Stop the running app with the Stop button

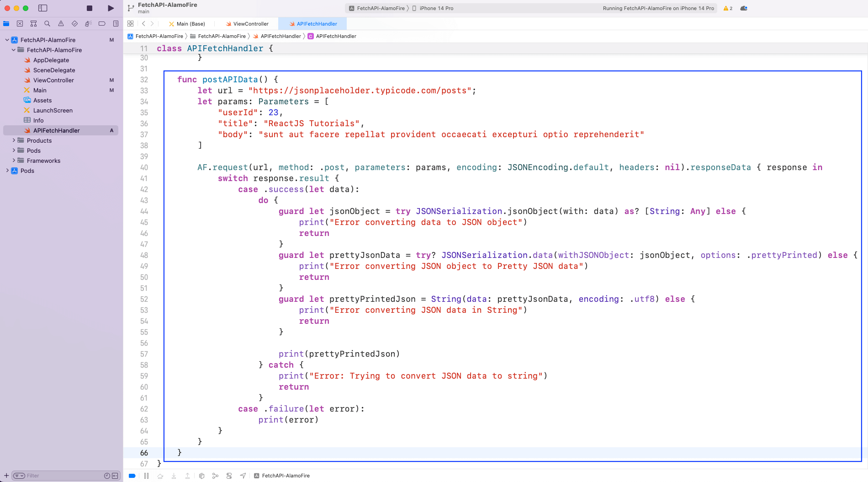pos(90,8)
